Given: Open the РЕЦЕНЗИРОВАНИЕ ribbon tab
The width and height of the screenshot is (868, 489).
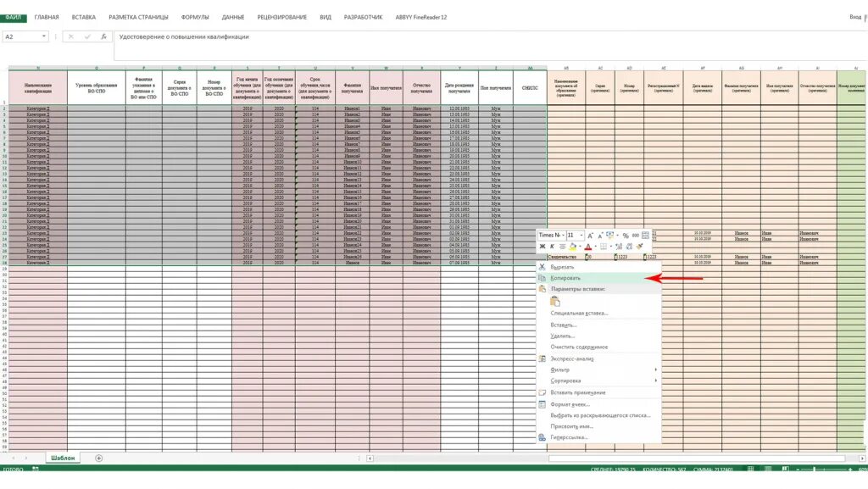Looking at the screenshot, I should [x=281, y=17].
